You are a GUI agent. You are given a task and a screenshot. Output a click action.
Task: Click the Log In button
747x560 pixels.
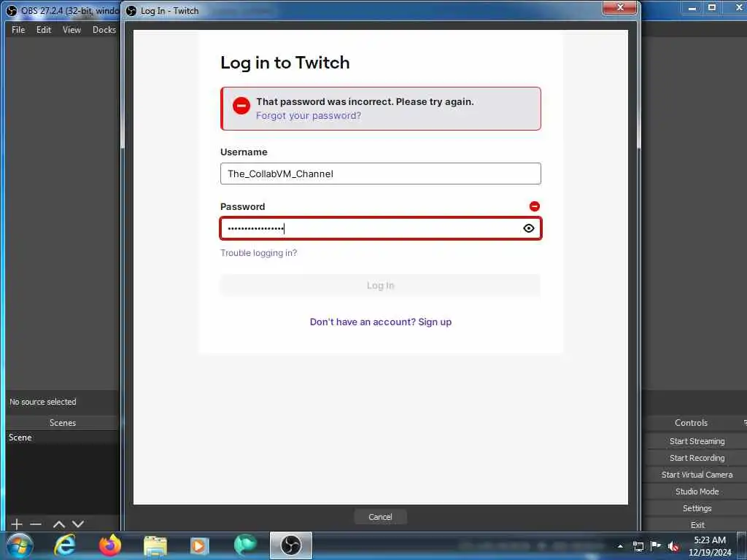point(380,286)
